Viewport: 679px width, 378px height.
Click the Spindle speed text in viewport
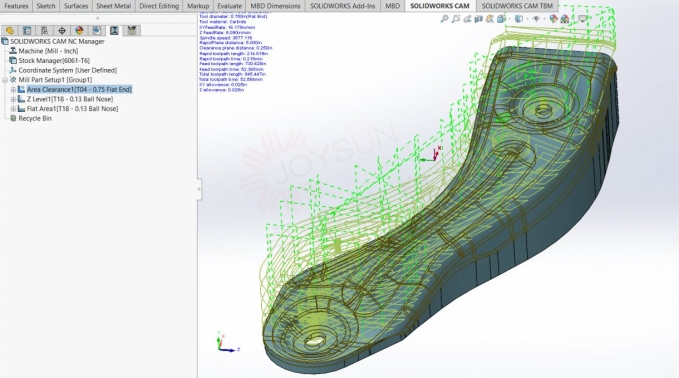226,38
